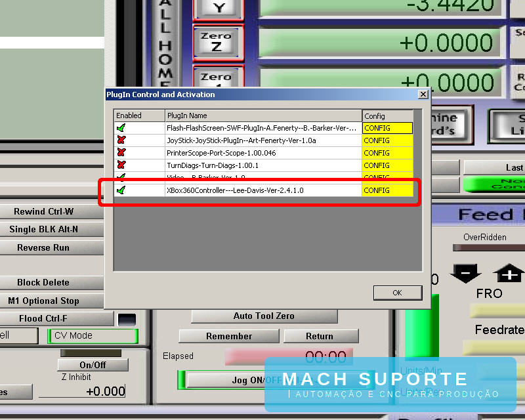Open CONFIG for TurnDiags plugin
Image resolution: width=525 pixels, height=420 pixels.
point(387,165)
